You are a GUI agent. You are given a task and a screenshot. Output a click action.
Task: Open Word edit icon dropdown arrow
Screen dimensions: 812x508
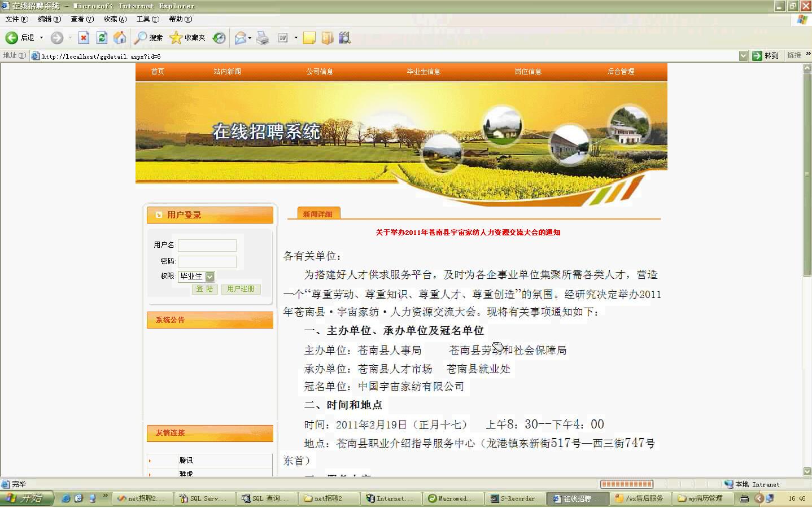296,38
